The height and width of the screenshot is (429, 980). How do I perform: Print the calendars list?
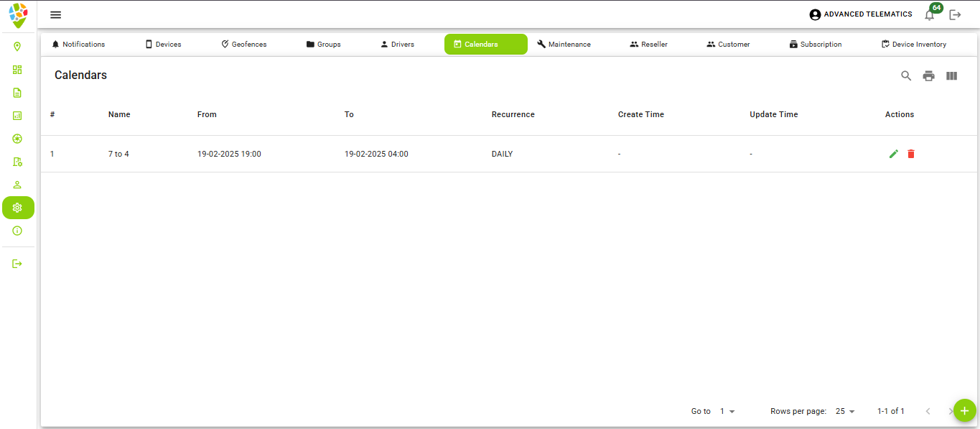(928, 75)
